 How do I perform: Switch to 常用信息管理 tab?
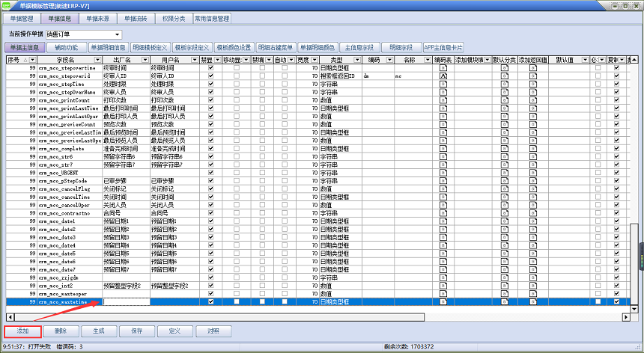point(213,19)
